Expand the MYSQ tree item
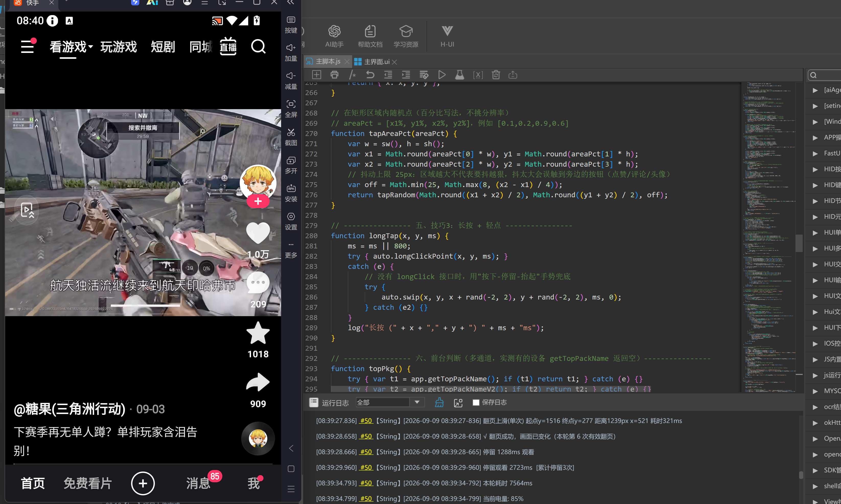 pos(815,391)
